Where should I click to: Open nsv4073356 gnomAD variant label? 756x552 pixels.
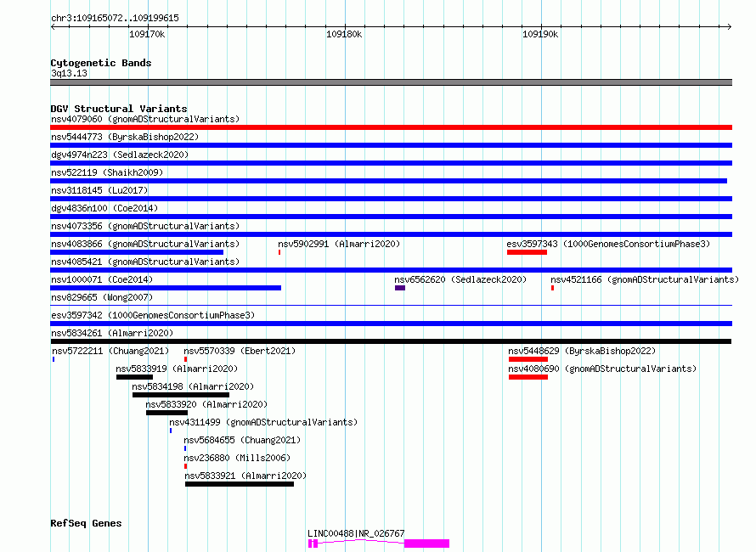pos(145,226)
